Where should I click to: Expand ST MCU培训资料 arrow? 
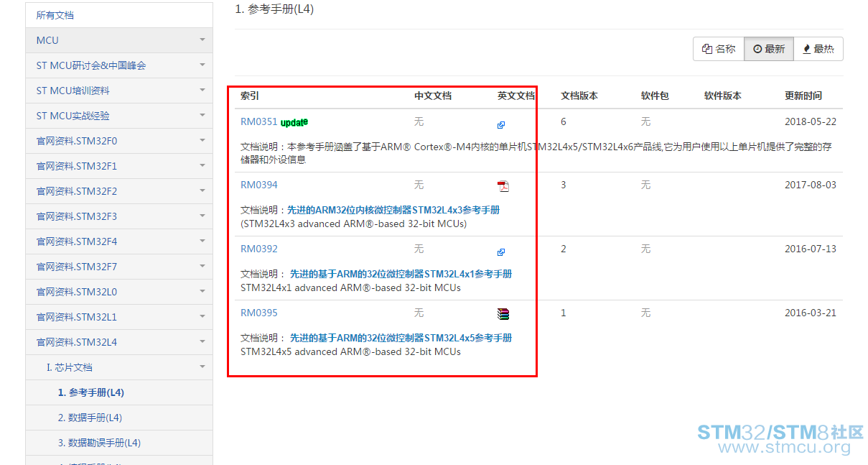tap(202, 91)
